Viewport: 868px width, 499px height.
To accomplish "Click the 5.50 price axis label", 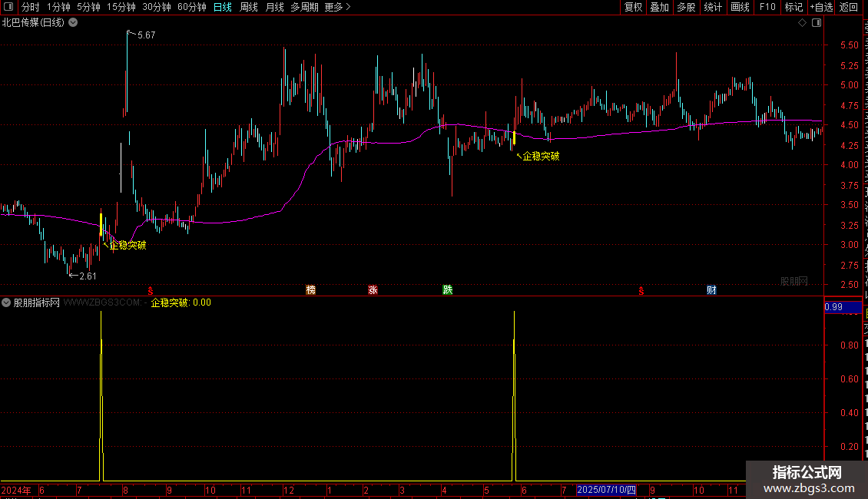I will [849, 45].
